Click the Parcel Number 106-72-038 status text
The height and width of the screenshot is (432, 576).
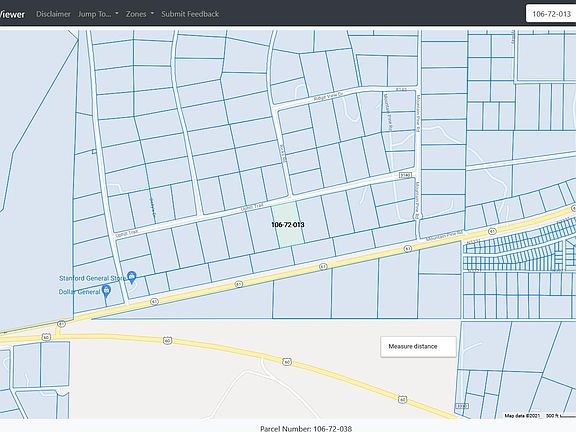pyautogui.click(x=306, y=428)
